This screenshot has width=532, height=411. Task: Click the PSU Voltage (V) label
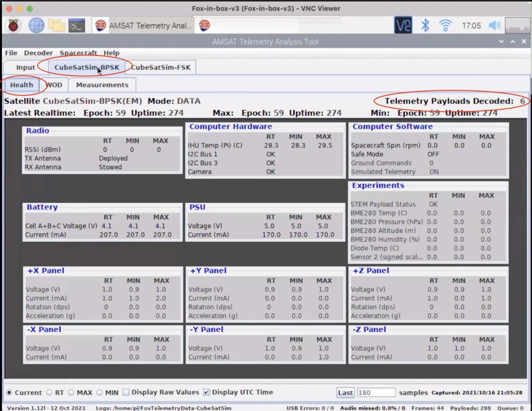[205, 226]
